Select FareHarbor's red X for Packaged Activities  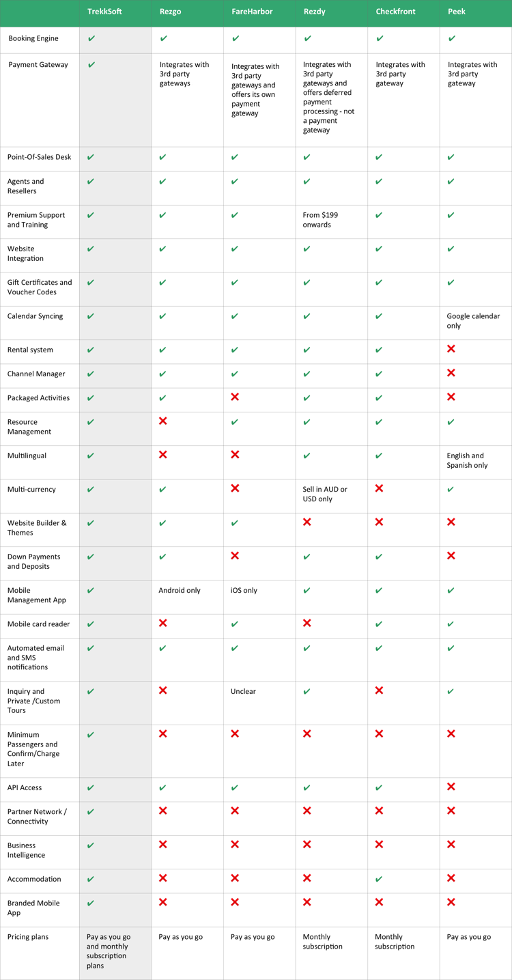point(235,397)
